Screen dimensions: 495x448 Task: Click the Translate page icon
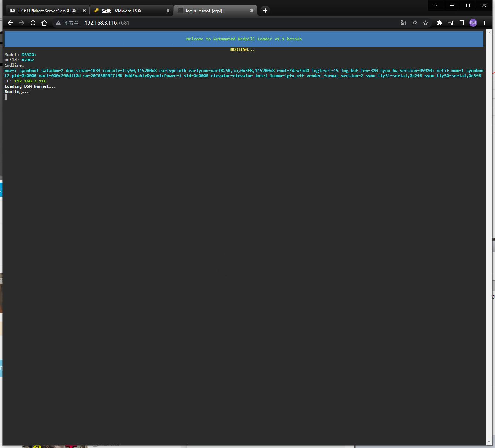[403, 23]
